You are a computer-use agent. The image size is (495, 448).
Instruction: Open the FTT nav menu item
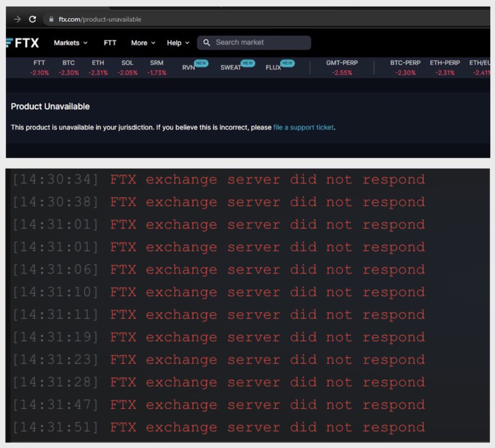[x=110, y=43]
